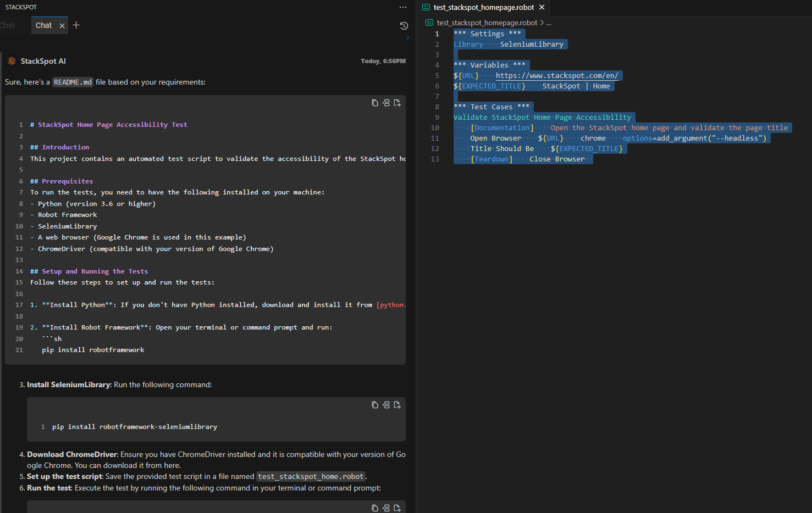The image size is (812, 513).
Task: Click the ${EXPECTED_TITLE} variable on line 6
Action: pos(489,86)
